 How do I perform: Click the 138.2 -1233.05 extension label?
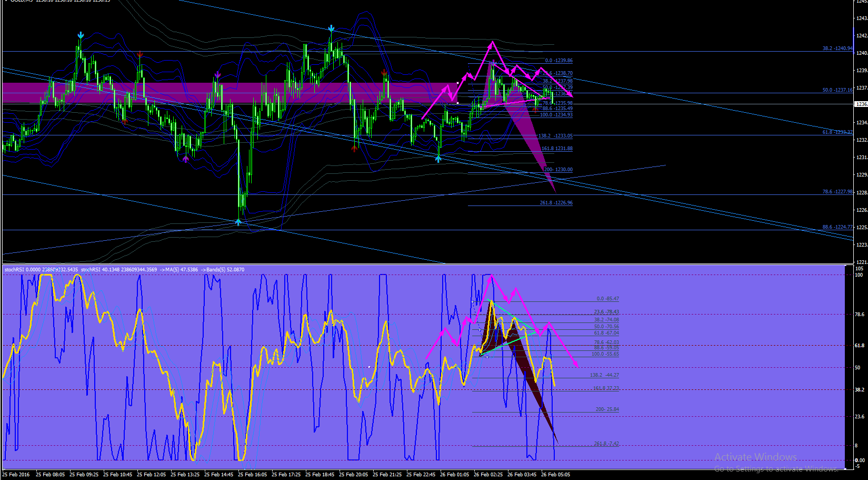coord(555,136)
